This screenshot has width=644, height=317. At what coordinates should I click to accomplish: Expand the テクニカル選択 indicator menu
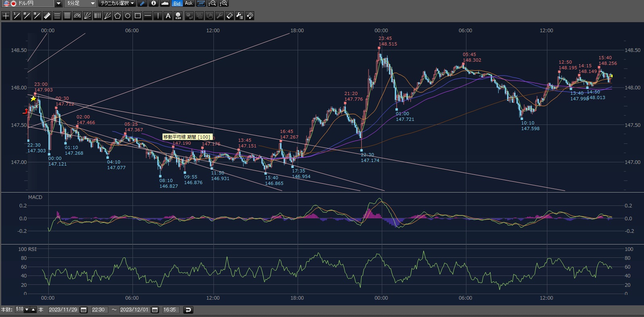pos(117,3)
